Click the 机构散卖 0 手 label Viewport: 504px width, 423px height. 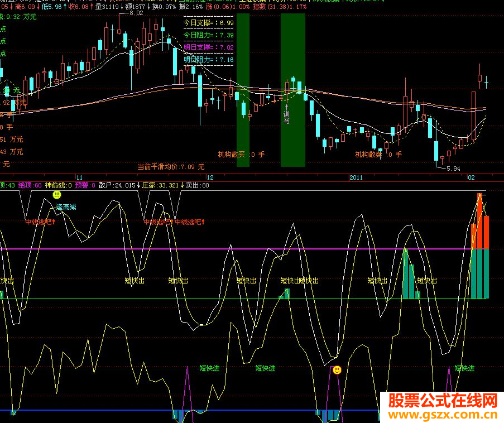click(378, 155)
